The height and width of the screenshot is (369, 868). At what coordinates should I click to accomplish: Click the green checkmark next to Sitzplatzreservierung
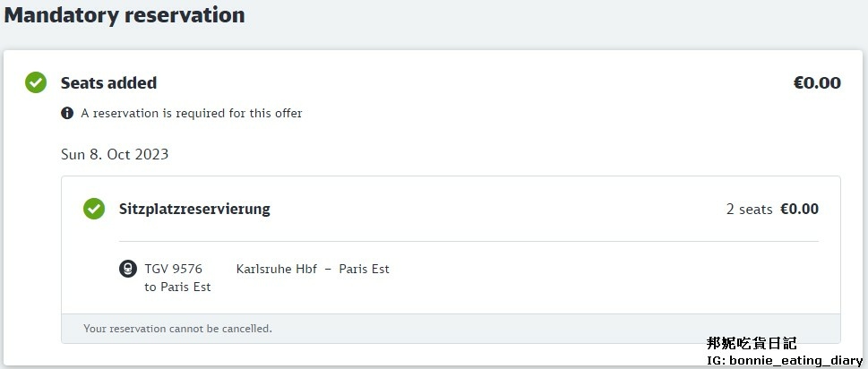pos(94,209)
